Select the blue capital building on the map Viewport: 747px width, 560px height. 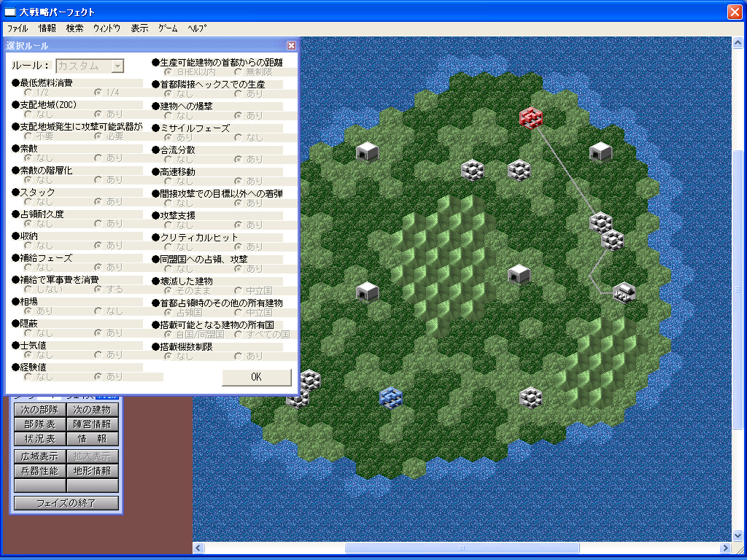(391, 397)
